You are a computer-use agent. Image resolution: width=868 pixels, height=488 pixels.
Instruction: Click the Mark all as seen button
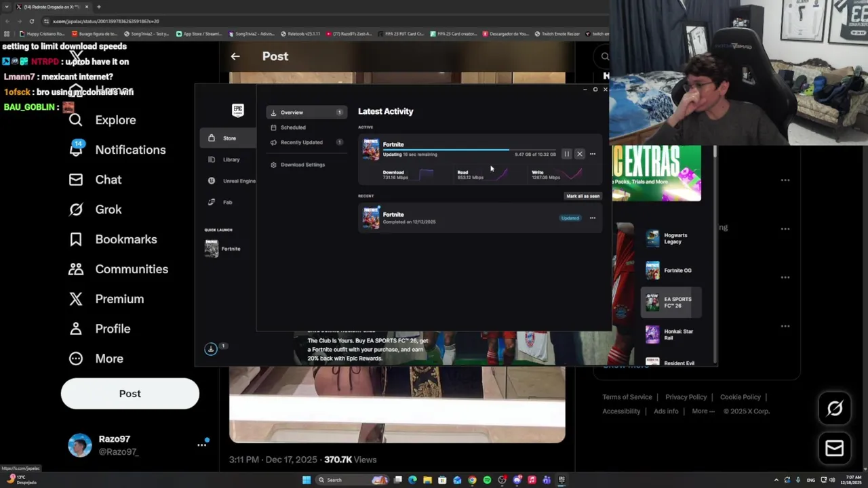[583, 196]
